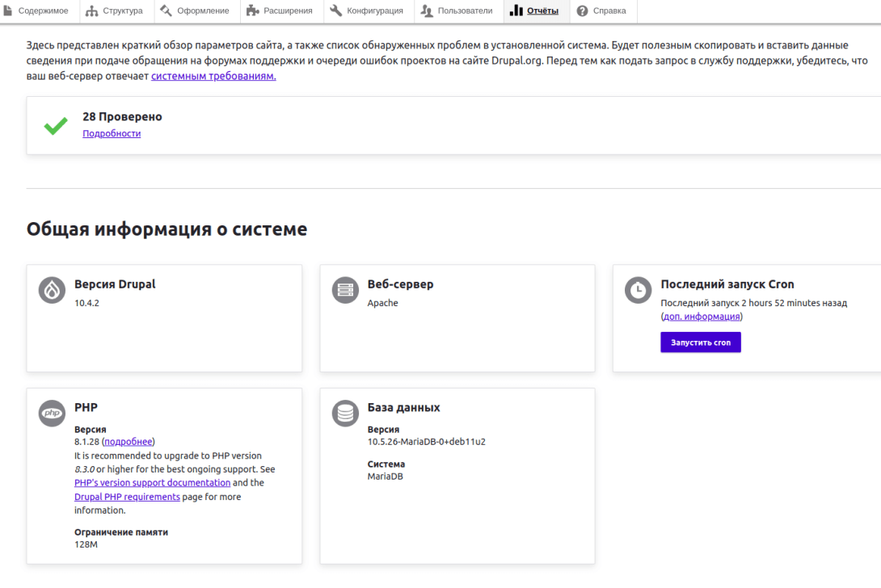The image size is (881, 588).
Task: Open the Оформление menu
Action: (196, 10)
